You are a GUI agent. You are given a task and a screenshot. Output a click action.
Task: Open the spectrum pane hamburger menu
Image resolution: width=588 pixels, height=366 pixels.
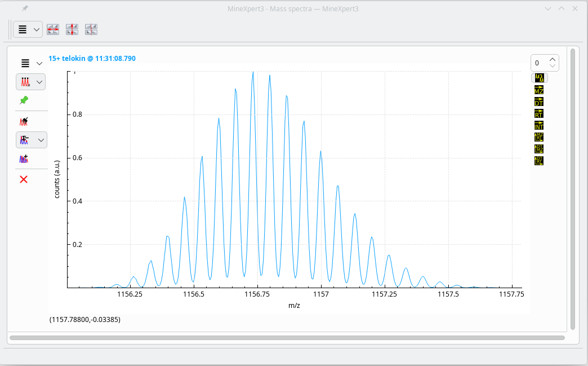coord(25,63)
